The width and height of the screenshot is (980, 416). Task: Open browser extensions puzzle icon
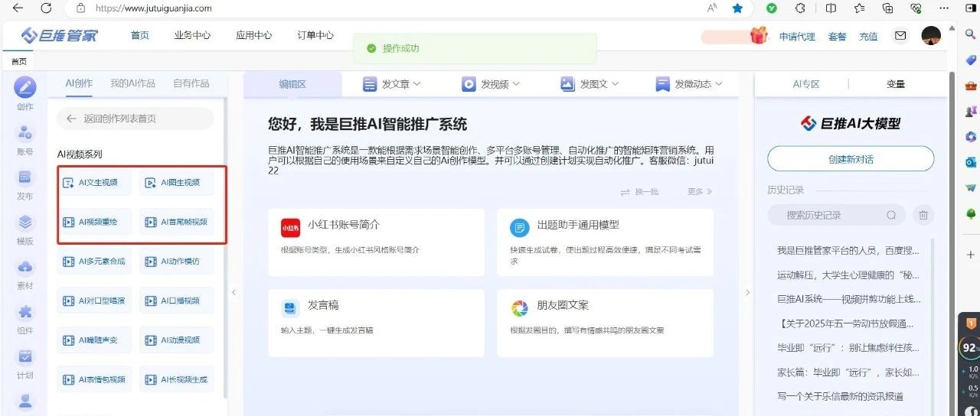(x=800, y=8)
